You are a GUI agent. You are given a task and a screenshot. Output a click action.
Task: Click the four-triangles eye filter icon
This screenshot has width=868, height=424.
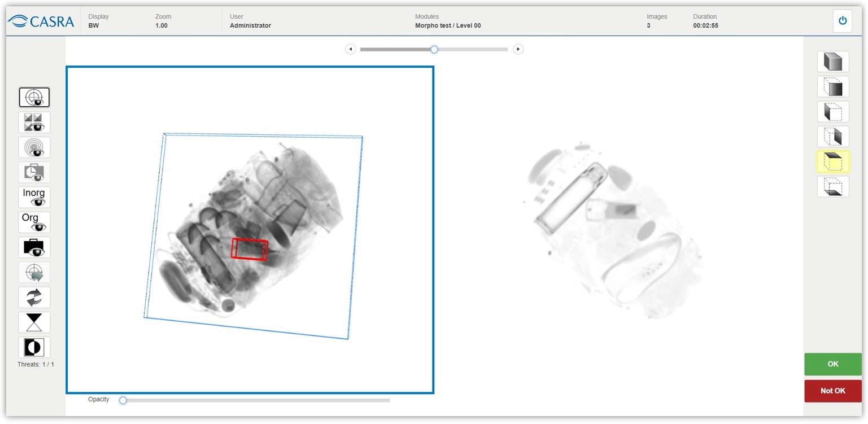pyautogui.click(x=34, y=123)
